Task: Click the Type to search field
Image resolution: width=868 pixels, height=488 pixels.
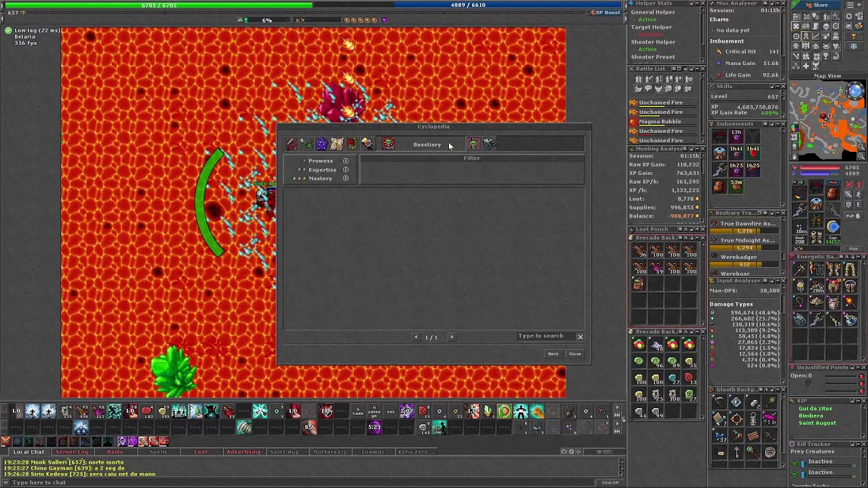Action: pyautogui.click(x=545, y=336)
